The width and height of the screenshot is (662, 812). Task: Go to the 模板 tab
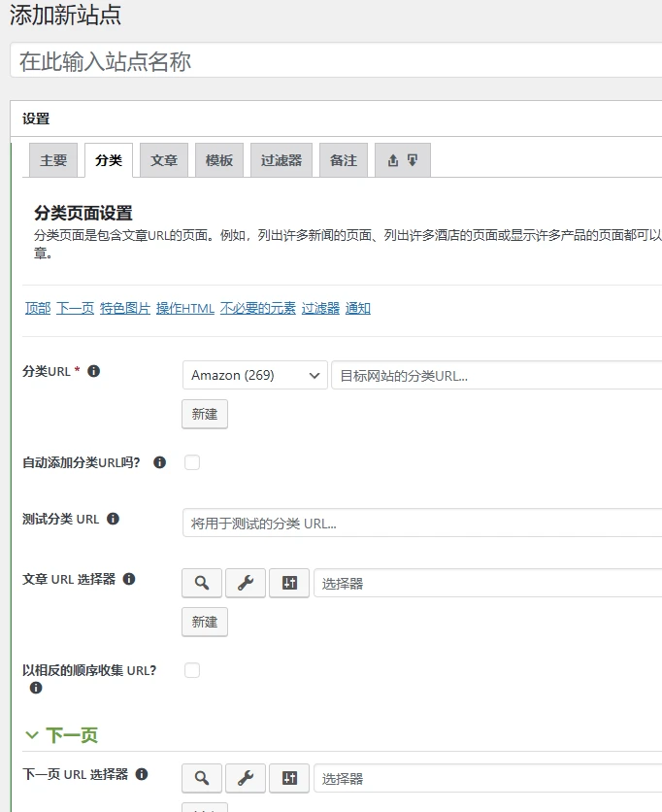coord(219,160)
